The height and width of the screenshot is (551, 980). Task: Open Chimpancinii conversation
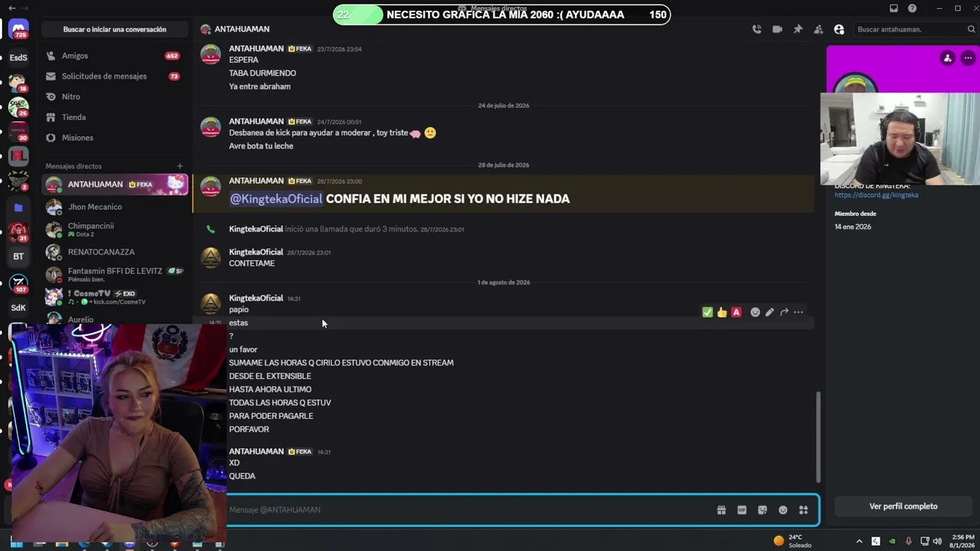point(115,230)
